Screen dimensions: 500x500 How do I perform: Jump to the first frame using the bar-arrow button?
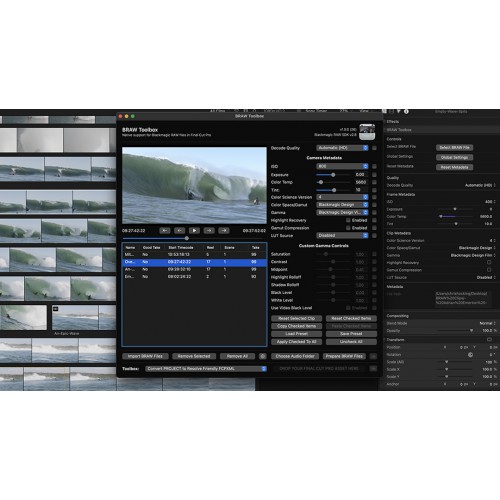point(165,230)
